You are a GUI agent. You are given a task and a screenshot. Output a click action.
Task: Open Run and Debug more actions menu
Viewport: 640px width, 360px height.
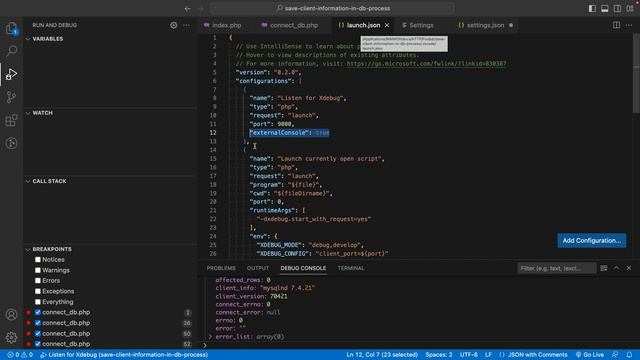pyautogui.click(x=186, y=25)
